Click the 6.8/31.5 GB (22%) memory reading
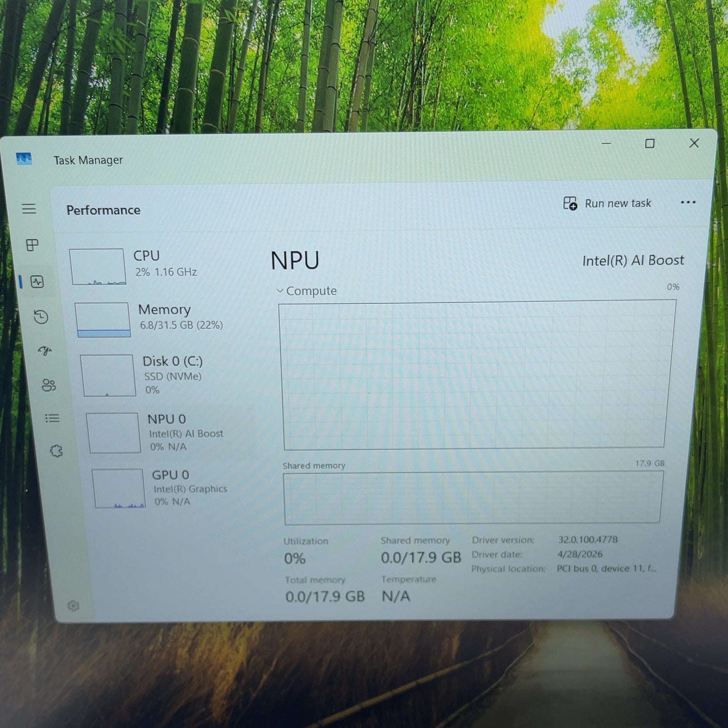The image size is (728, 728). [x=182, y=325]
